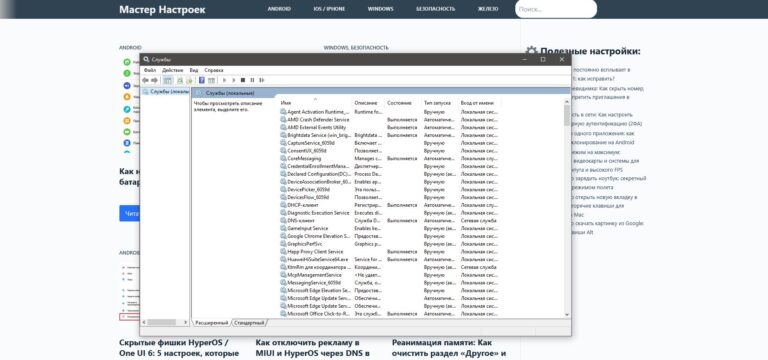
Task: Click the gear icon beside CoreMessaging
Action: click(283, 158)
